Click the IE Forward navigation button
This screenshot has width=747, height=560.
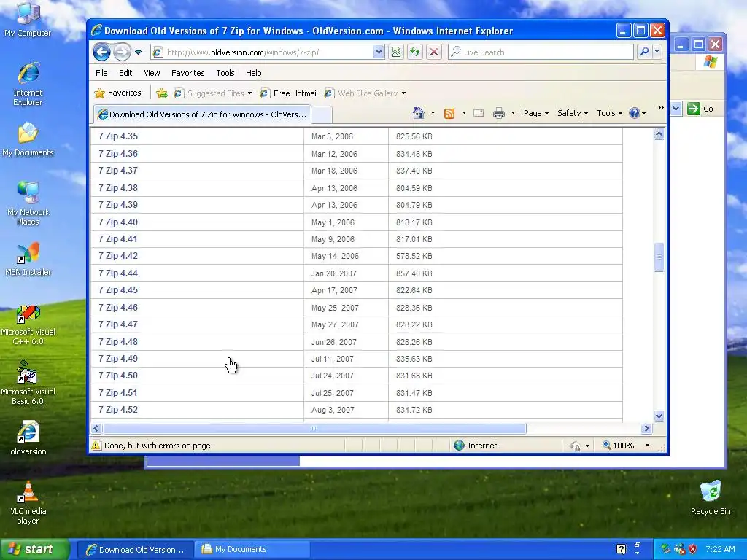(122, 52)
